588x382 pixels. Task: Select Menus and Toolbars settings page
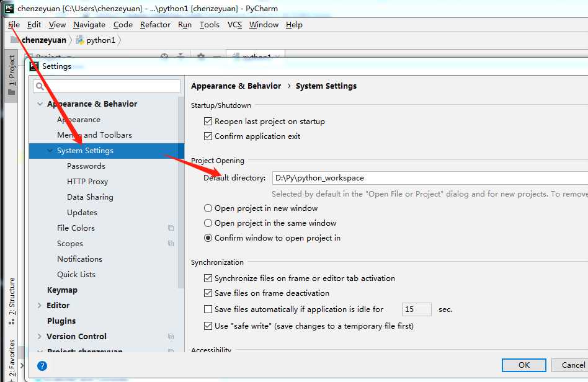[x=94, y=135]
